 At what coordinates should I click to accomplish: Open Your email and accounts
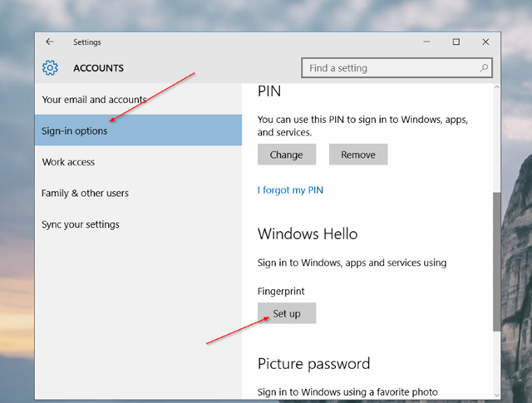(138, 100)
